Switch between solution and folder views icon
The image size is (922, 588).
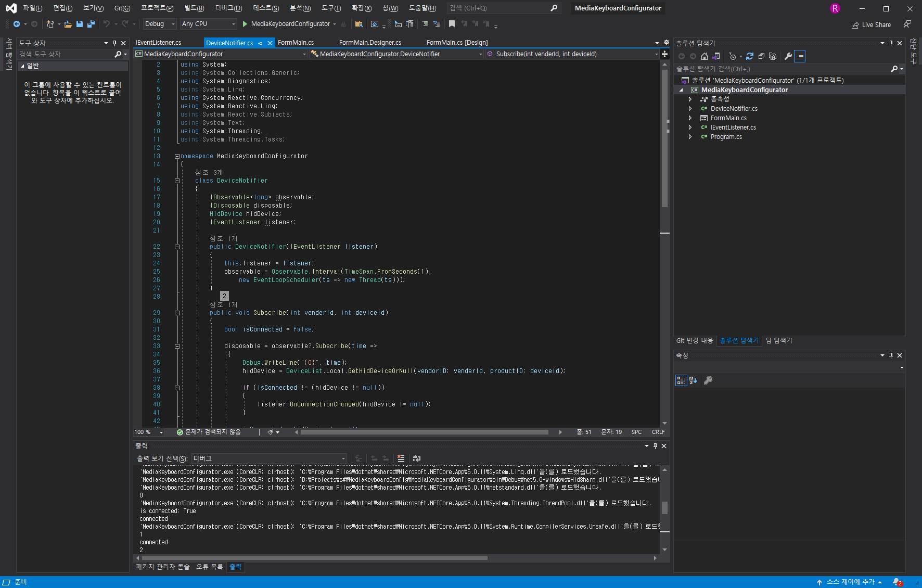(x=716, y=56)
